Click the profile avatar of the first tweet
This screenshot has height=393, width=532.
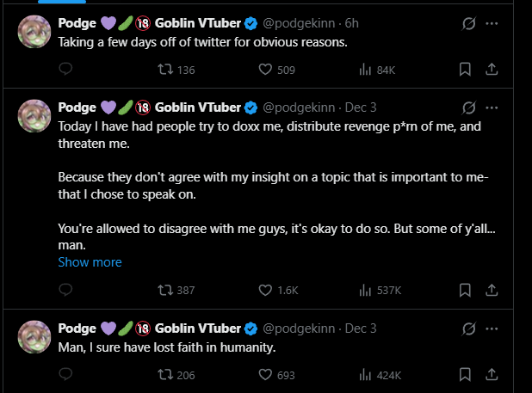click(x=34, y=30)
